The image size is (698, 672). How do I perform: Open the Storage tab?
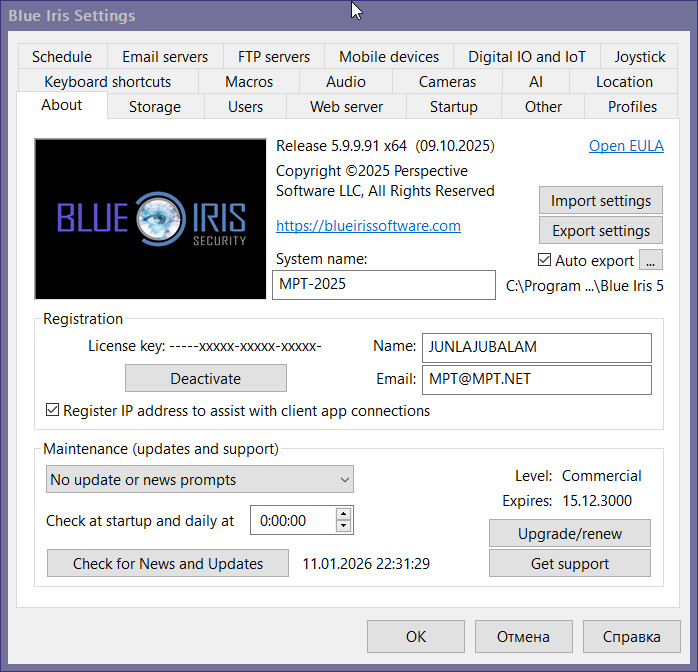[x=155, y=107]
